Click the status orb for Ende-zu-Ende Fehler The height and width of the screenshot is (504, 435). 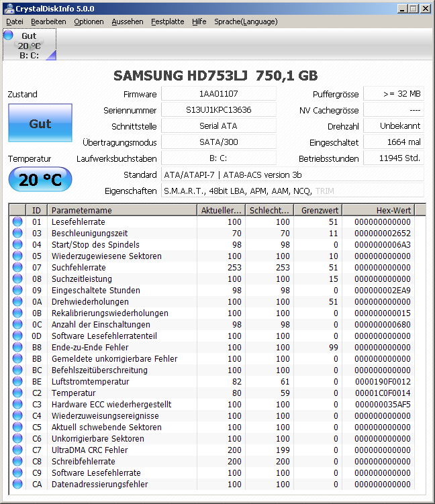click(17, 347)
